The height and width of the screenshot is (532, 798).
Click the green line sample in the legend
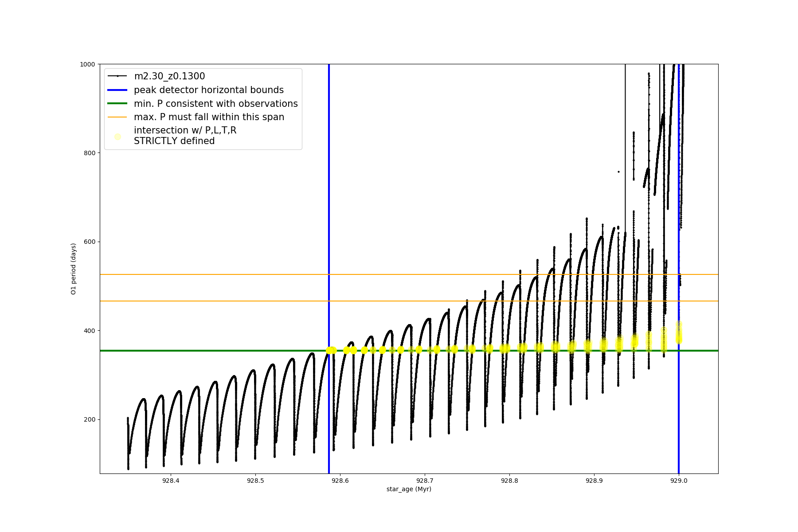(x=117, y=104)
